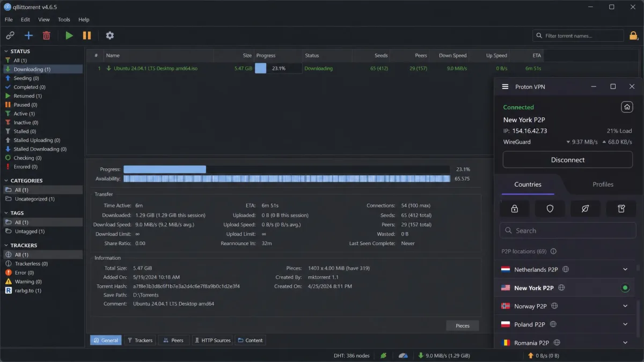Click the New York P2P connected indicator
This screenshot has width=644, height=362.
625,288
